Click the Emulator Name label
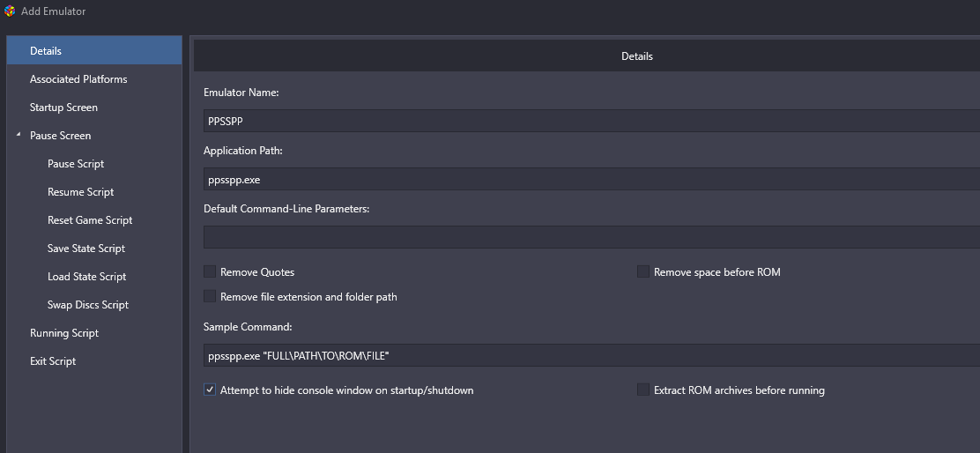This screenshot has width=980, height=453. [241, 93]
